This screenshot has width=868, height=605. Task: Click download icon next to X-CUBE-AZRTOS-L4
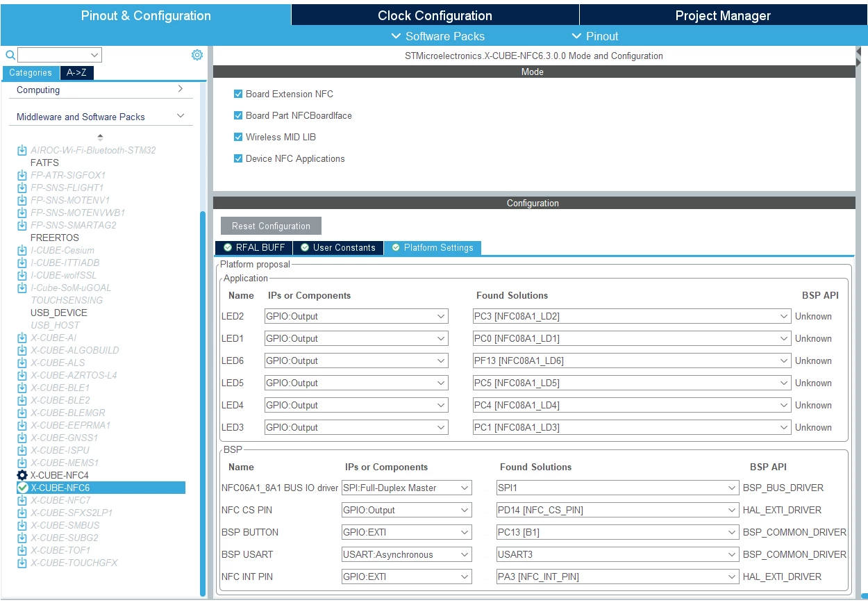[x=22, y=375]
